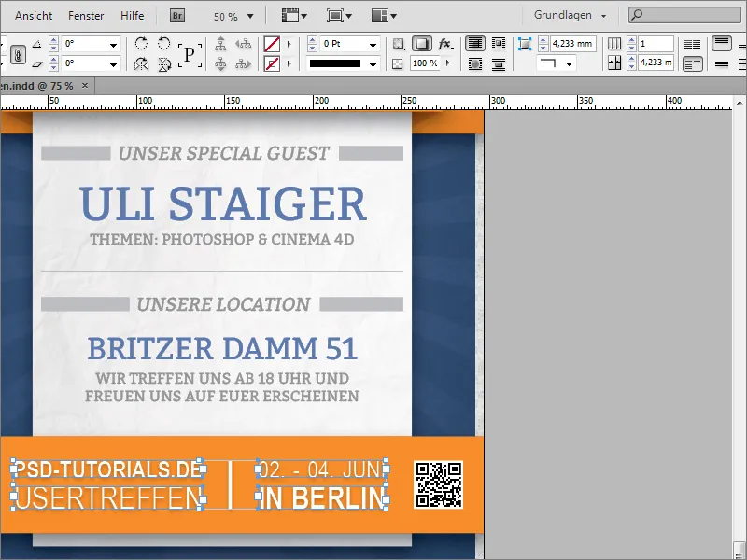Click the QR code on the flyer

pyautogui.click(x=438, y=484)
